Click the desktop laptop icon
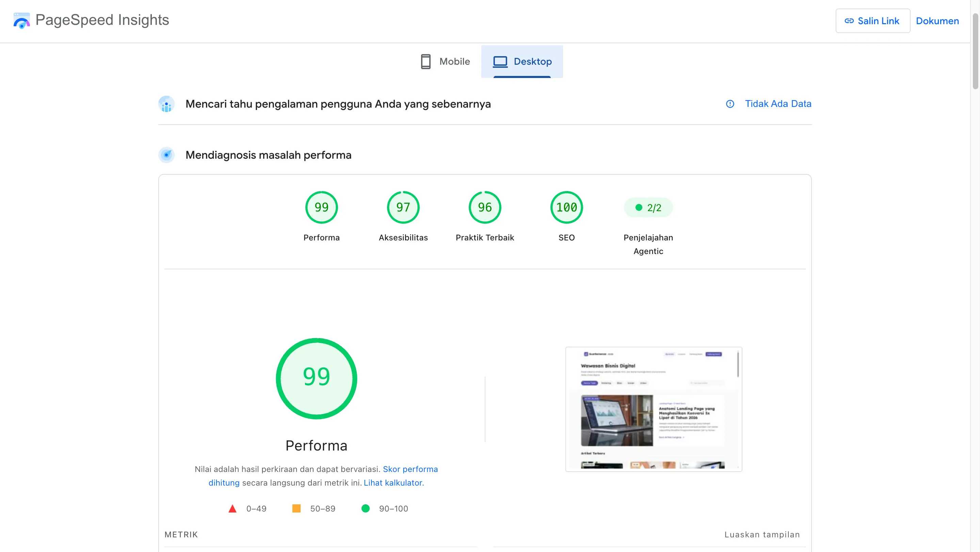This screenshot has height=552, width=980. [x=500, y=62]
